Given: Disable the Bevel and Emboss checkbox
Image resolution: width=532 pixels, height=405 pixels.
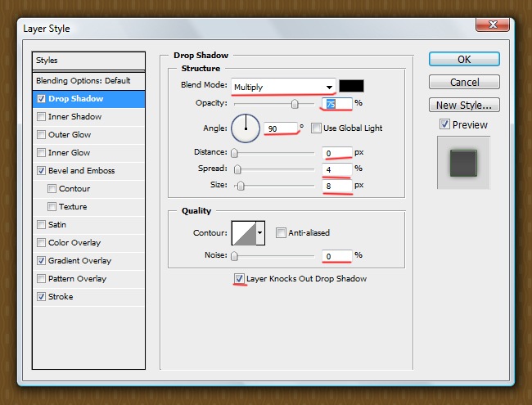Looking at the screenshot, I should tap(42, 171).
